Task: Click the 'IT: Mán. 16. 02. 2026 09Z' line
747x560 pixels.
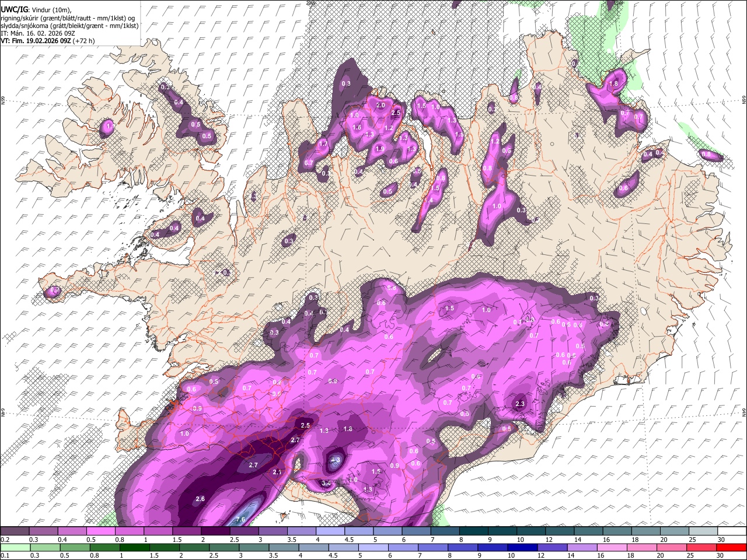Action: [38, 33]
